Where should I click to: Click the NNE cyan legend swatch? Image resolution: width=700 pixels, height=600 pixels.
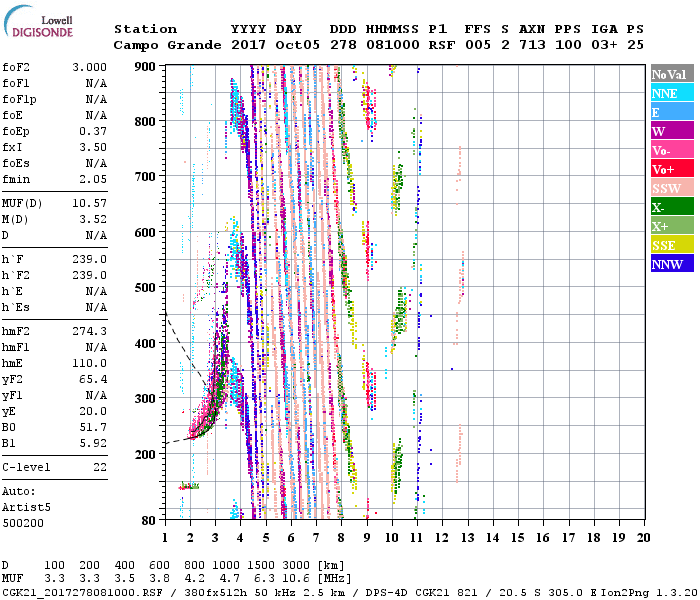[x=671, y=93]
